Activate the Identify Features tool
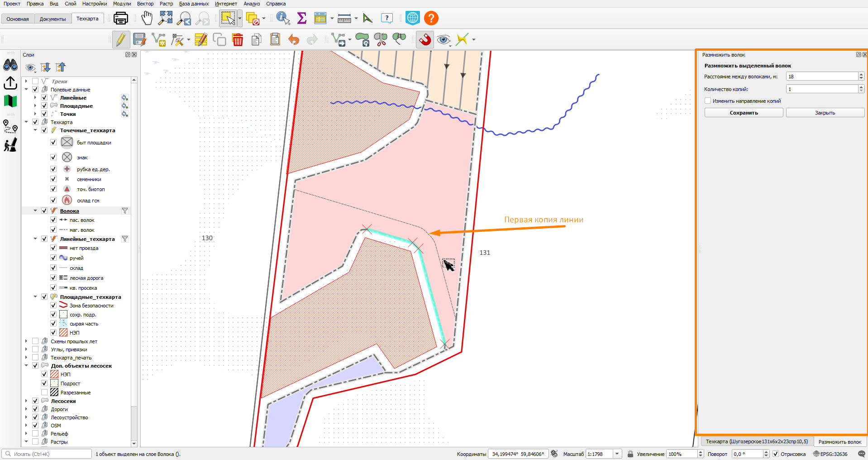This screenshot has width=868, height=460. pos(283,18)
